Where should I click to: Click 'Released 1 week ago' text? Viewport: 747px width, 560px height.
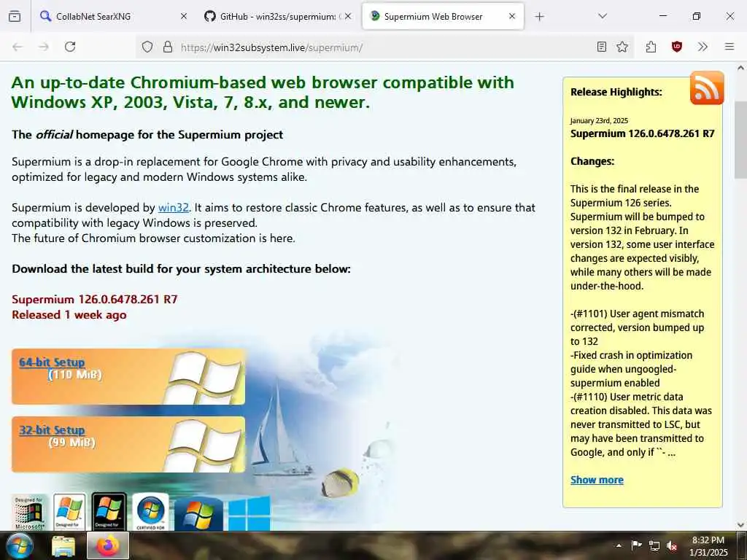coord(69,315)
